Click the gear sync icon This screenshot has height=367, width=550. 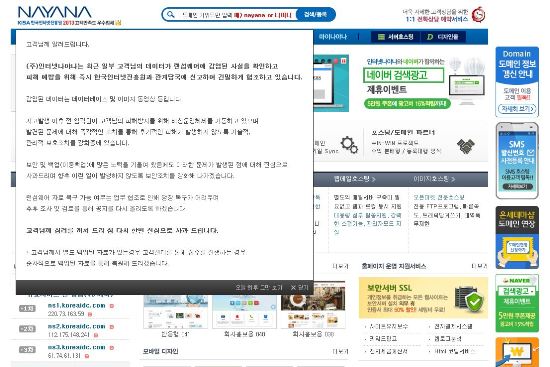349,145
